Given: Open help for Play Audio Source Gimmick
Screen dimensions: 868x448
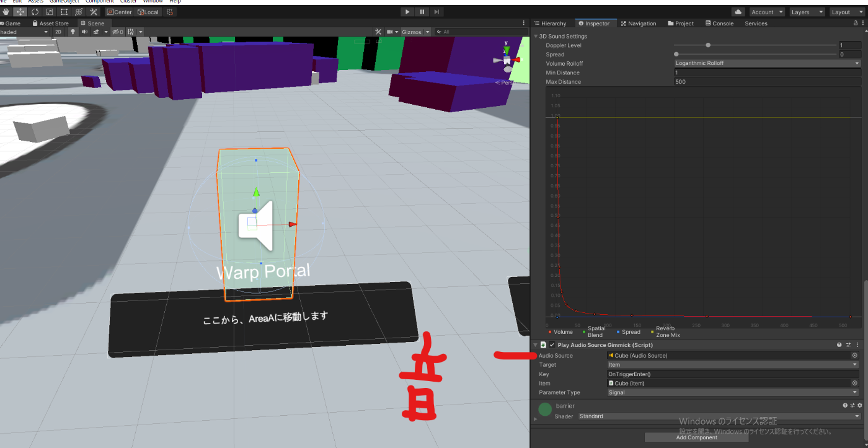Looking at the screenshot, I should click(x=839, y=345).
